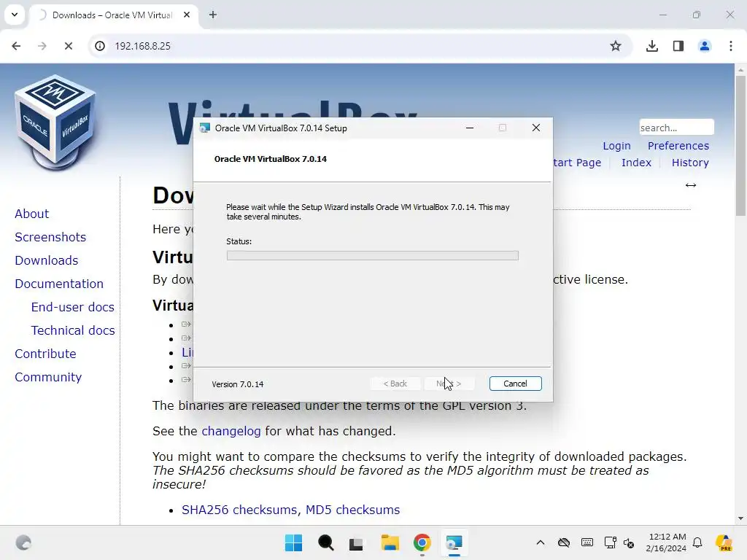This screenshot has width=747, height=560.
Task: Click the VirtualBox installer taskbar icon
Action: tap(454, 542)
